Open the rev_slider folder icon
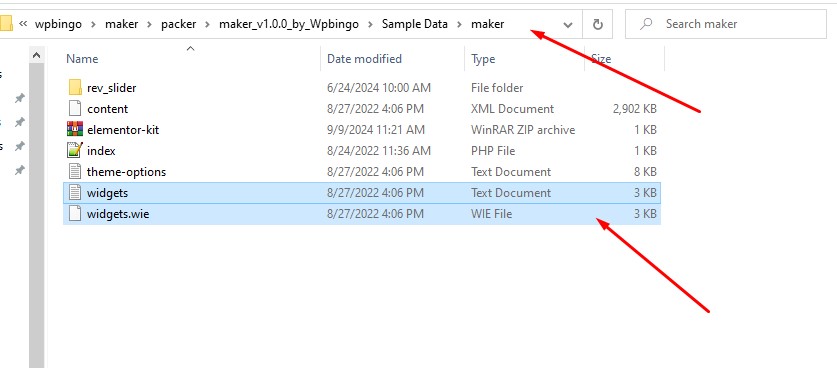The image size is (837, 368). [x=75, y=88]
